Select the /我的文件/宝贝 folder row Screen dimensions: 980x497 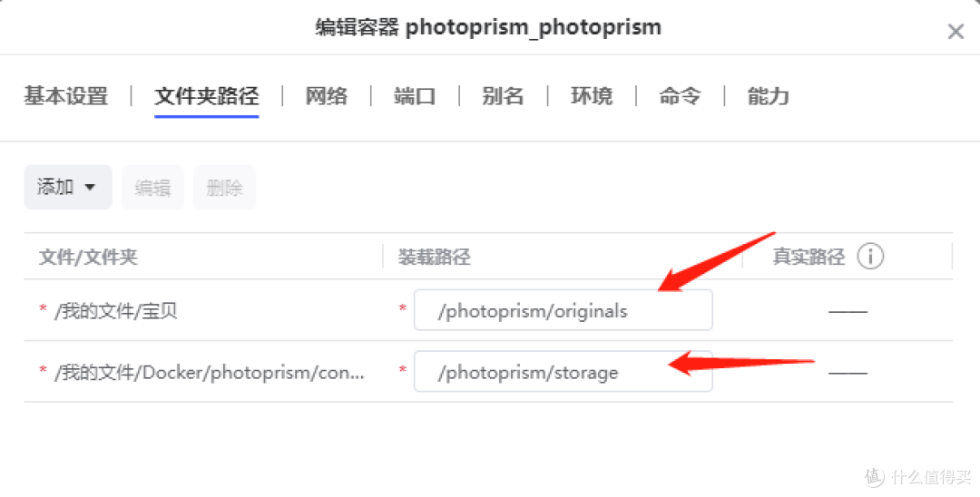click(488, 310)
